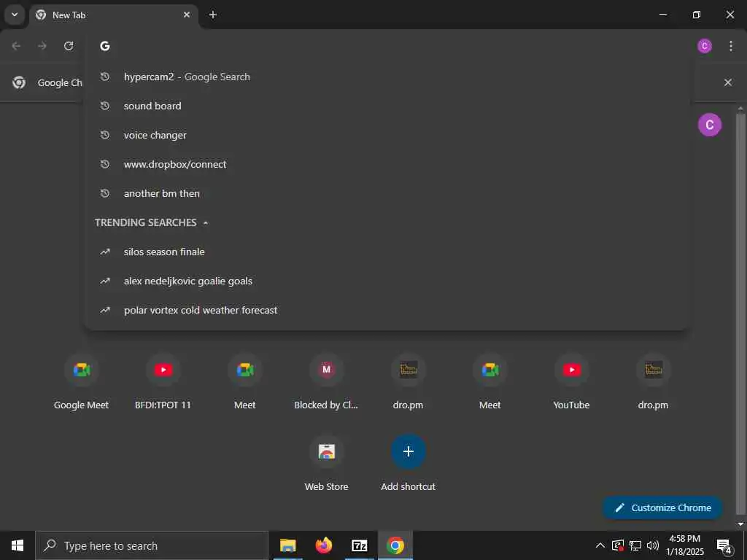
Task: Open the notification center icon
Action: [724, 545]
